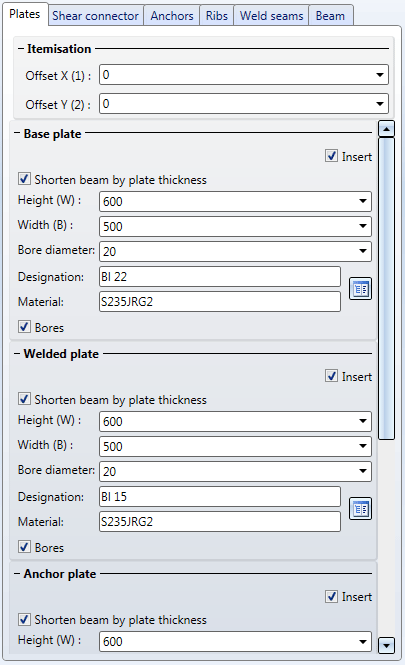This screenshot has height=665, width=405.
Task: Collapse the Welded plate section
Action: [17, 354]
